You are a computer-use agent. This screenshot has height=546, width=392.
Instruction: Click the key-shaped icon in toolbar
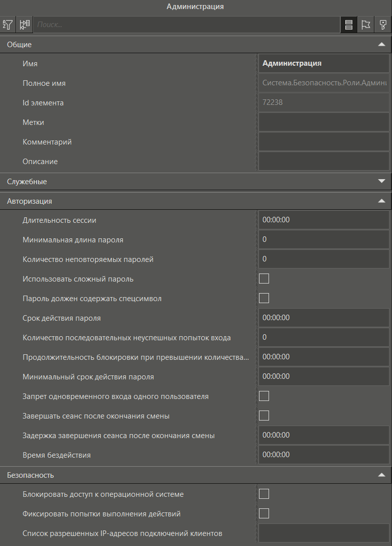pos(383,25)
